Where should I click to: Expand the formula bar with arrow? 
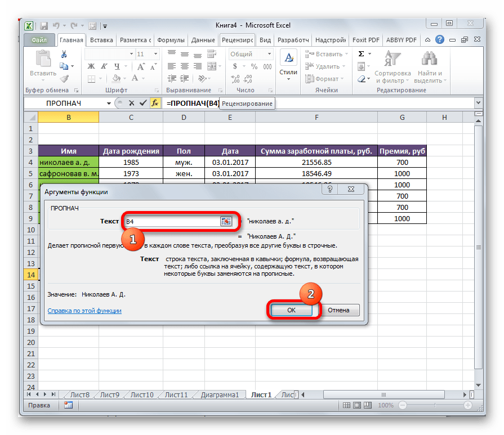point(478,103)
